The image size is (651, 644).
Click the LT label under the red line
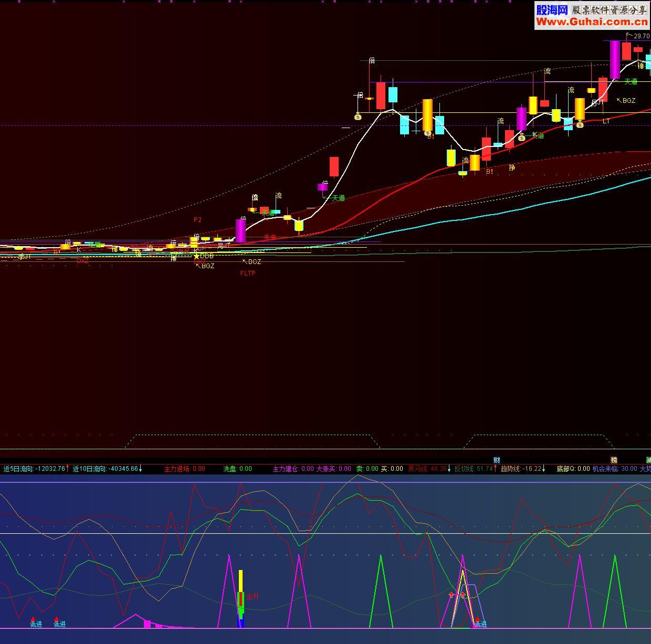point(606,121)
